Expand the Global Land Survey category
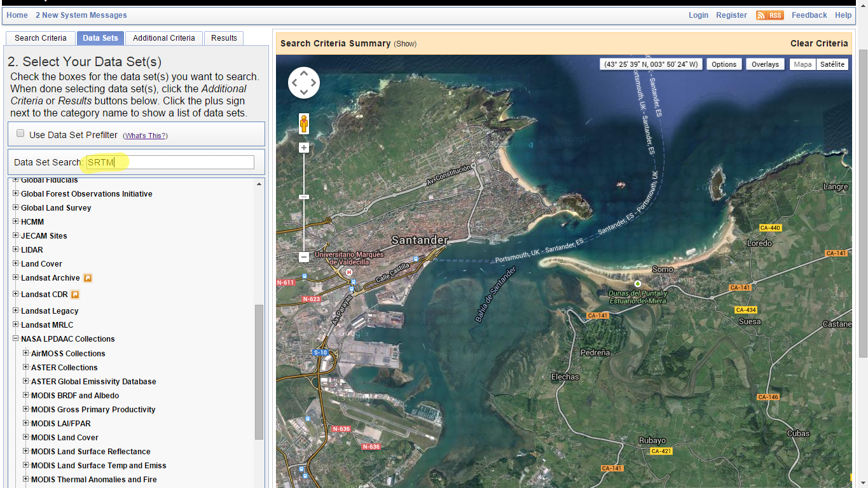Screen dimensions: 868x488 pyautogui.click(x=16, y=207)
